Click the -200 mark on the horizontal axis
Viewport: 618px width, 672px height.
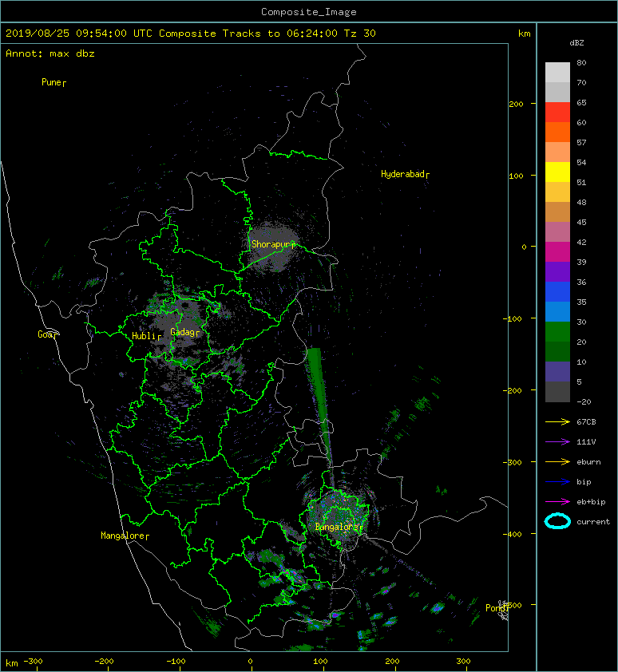click(104, 662)
